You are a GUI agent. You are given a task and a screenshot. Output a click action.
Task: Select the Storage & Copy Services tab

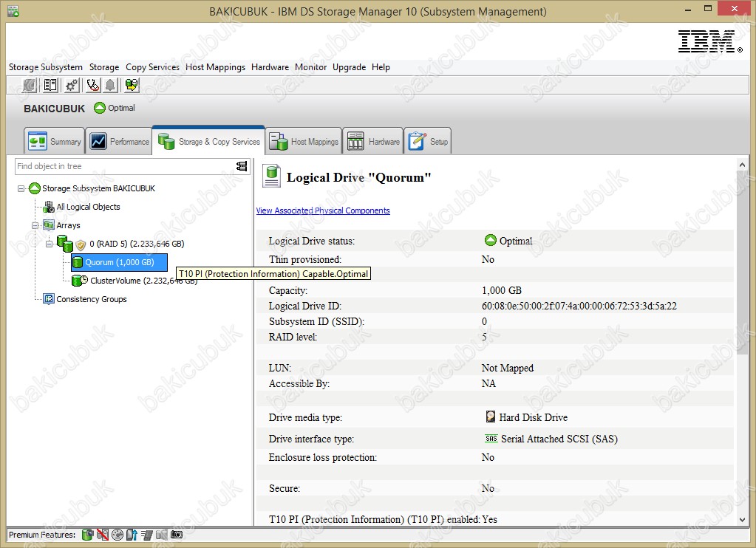[x=208, y=141]
